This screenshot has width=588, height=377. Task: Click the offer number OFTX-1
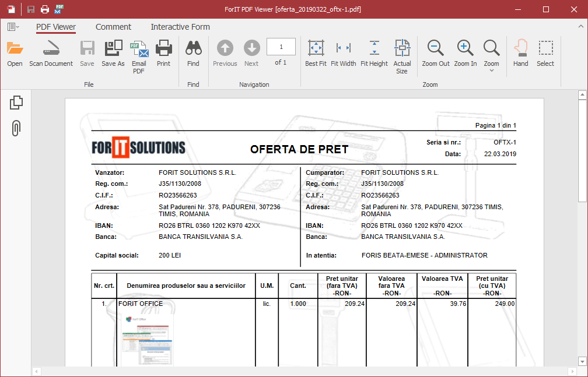coord(505,142)
